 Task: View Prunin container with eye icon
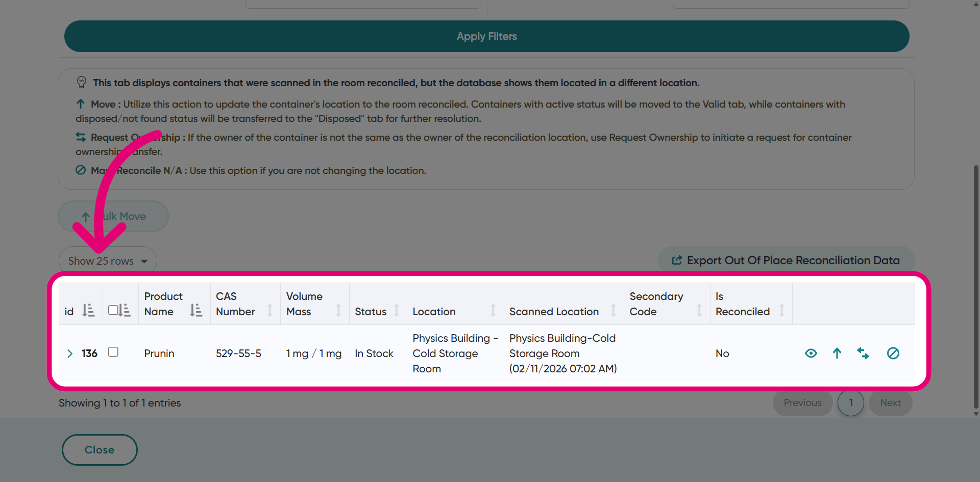[811, 353]
